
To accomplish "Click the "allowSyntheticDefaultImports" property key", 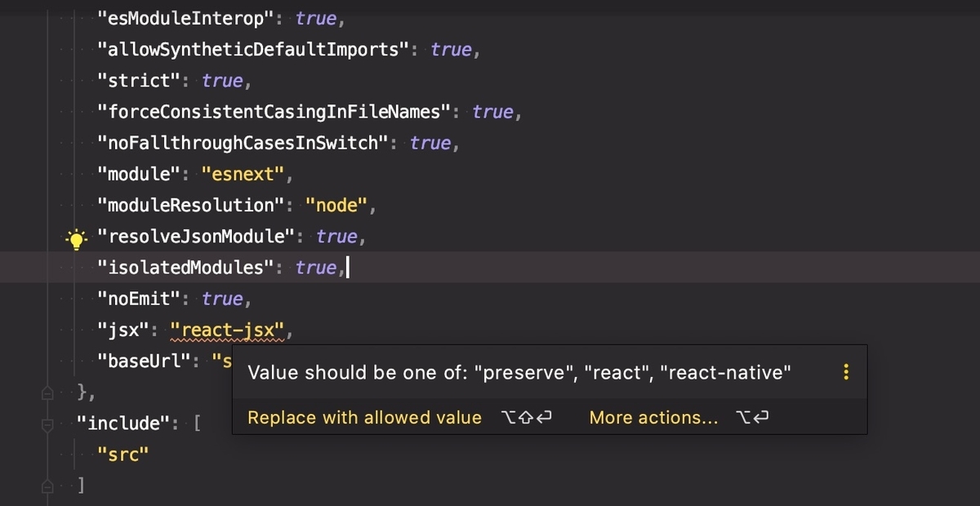I will 253,50.
